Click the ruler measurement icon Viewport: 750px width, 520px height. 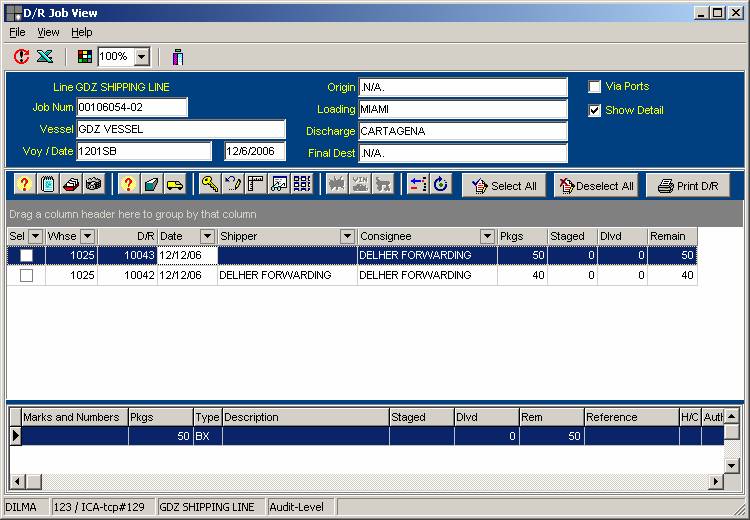click(256, 185)
